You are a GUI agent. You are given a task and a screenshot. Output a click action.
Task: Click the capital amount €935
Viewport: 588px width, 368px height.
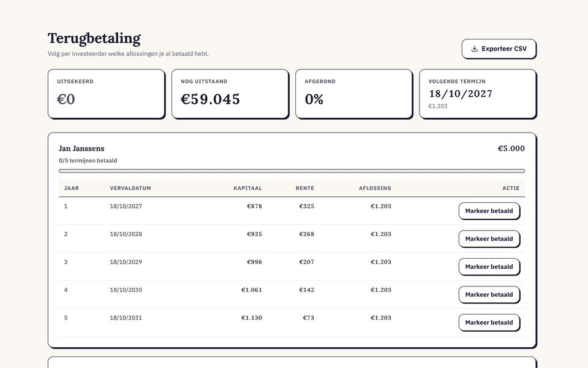coord(255,234)
